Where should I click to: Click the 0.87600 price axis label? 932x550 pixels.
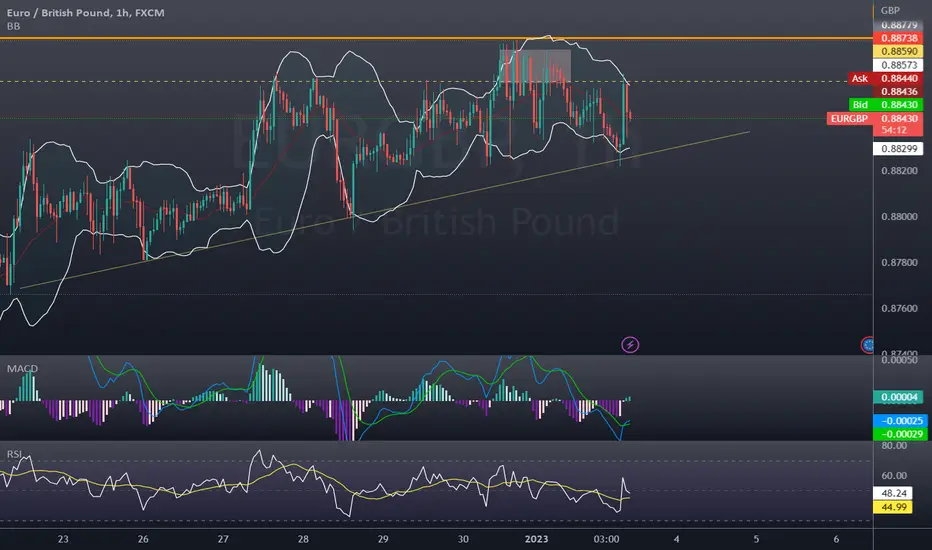(899, 308)
